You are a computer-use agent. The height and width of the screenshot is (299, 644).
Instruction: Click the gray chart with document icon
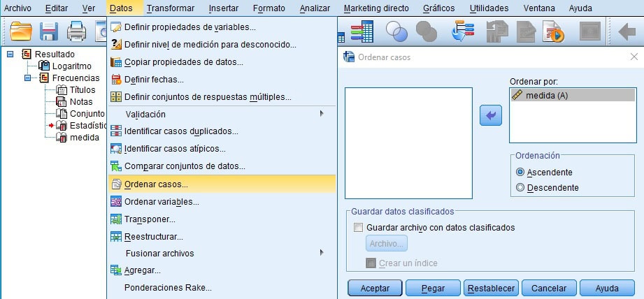[497, 31]
